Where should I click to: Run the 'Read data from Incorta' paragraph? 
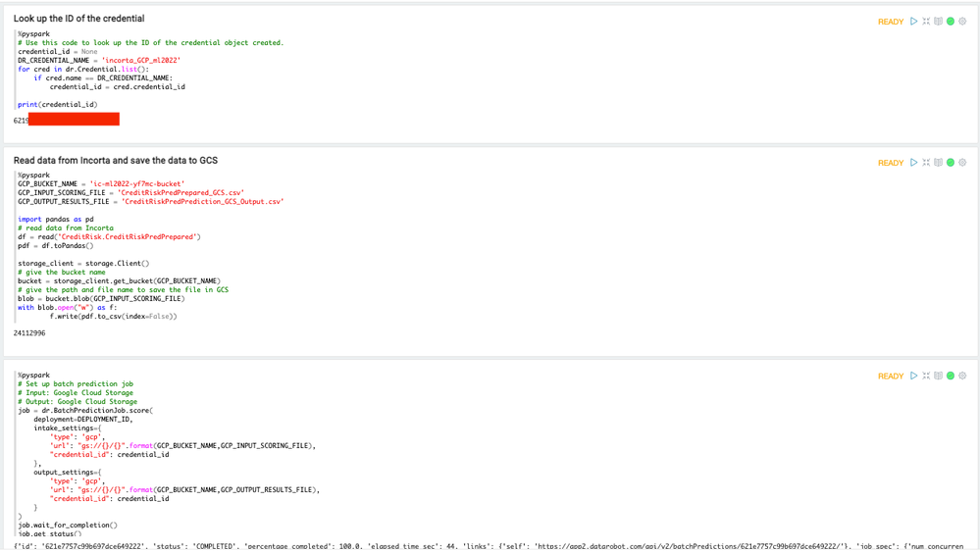[913, 163]
